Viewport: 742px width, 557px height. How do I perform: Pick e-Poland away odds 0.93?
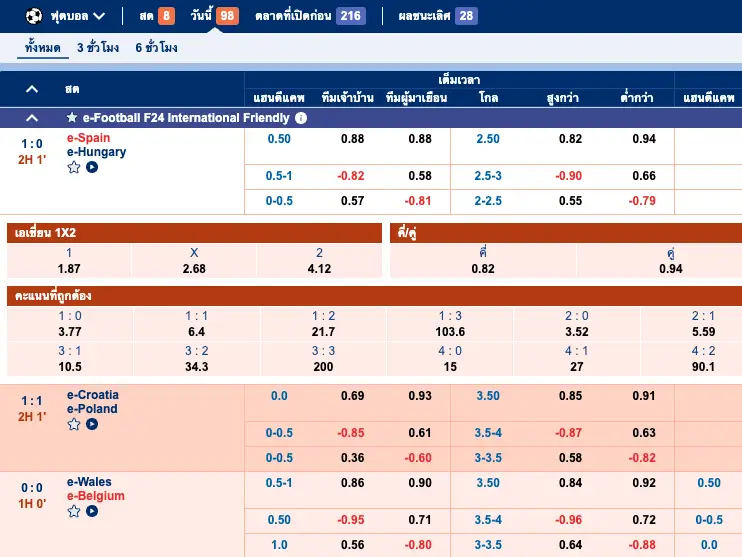click(420, 396)
